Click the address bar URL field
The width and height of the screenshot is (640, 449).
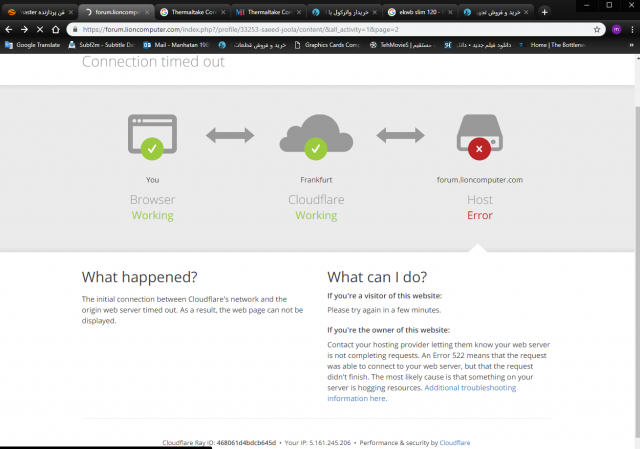[330, 30]
